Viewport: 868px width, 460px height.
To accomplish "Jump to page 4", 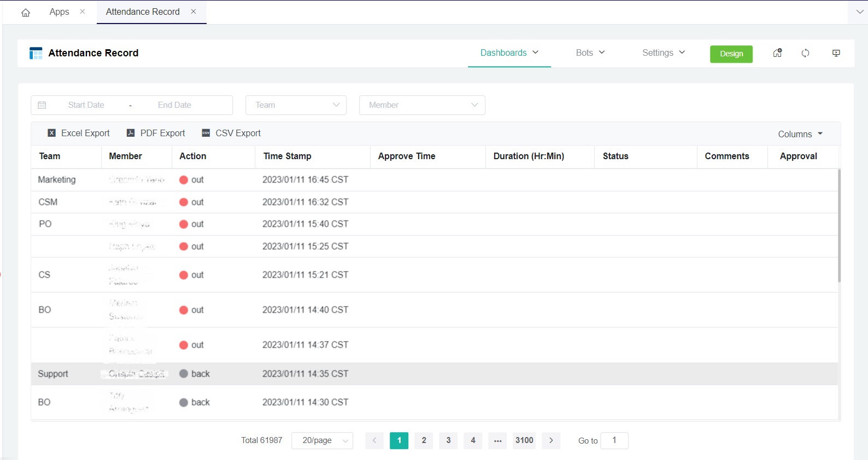I will click(x=473, y=440).
